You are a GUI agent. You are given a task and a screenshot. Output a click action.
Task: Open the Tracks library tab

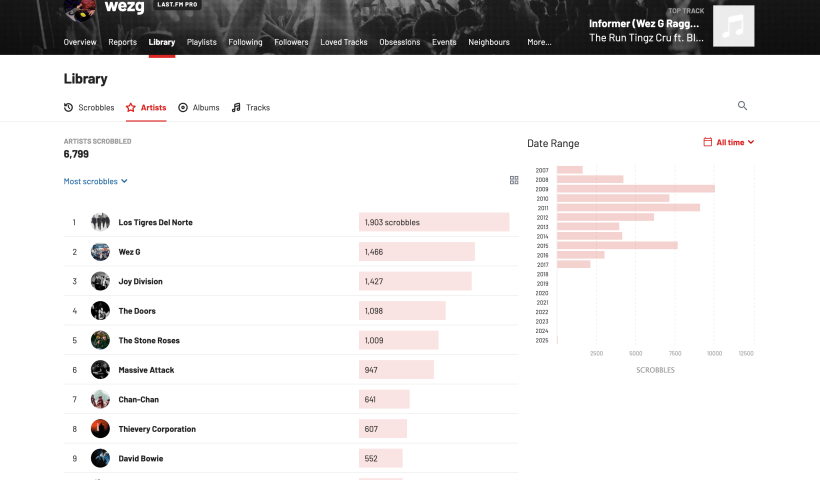coord(251,107)
